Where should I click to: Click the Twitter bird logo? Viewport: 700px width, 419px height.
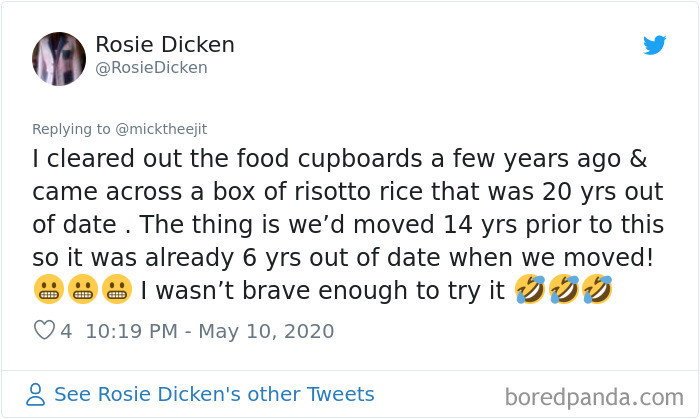tap(654, 45)
